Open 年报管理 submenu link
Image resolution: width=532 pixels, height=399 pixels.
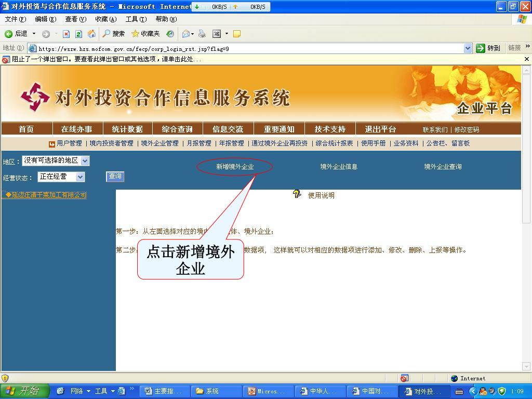[231, 143]
